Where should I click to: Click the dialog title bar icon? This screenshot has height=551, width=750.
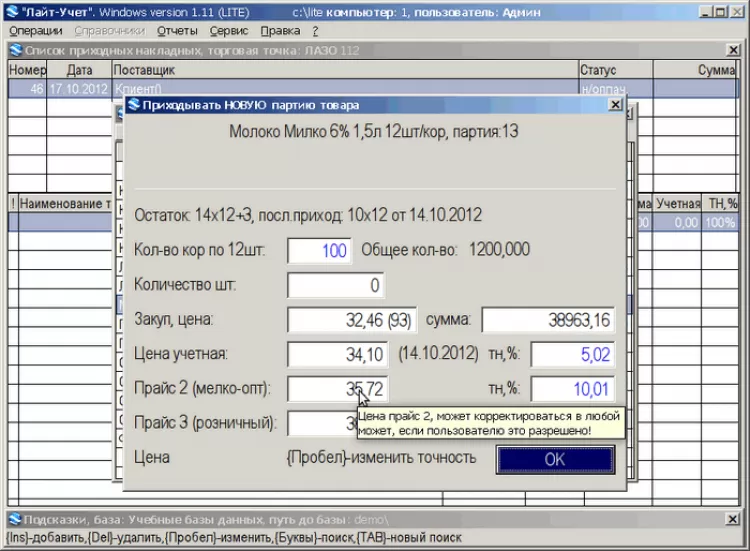[x=134, y=104]
